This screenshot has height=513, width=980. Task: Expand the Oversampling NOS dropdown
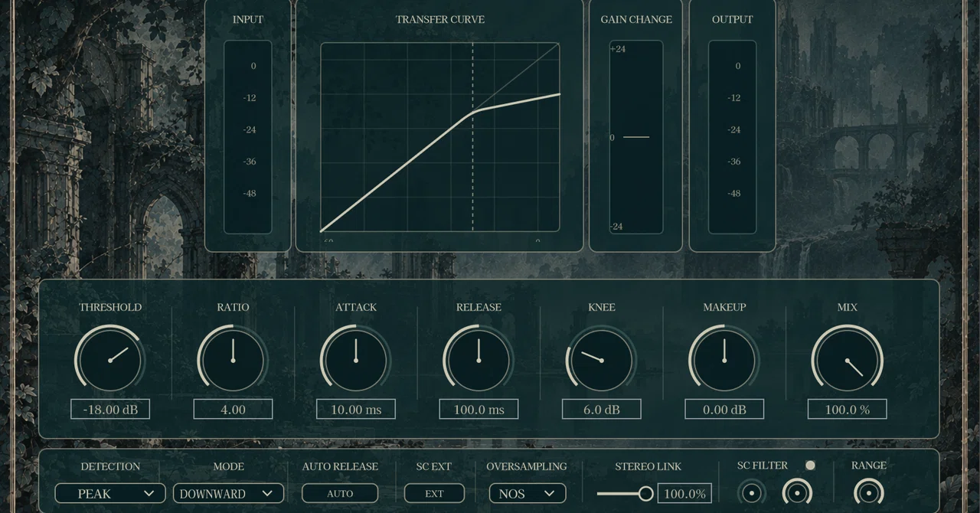click(x=528, y=493)
